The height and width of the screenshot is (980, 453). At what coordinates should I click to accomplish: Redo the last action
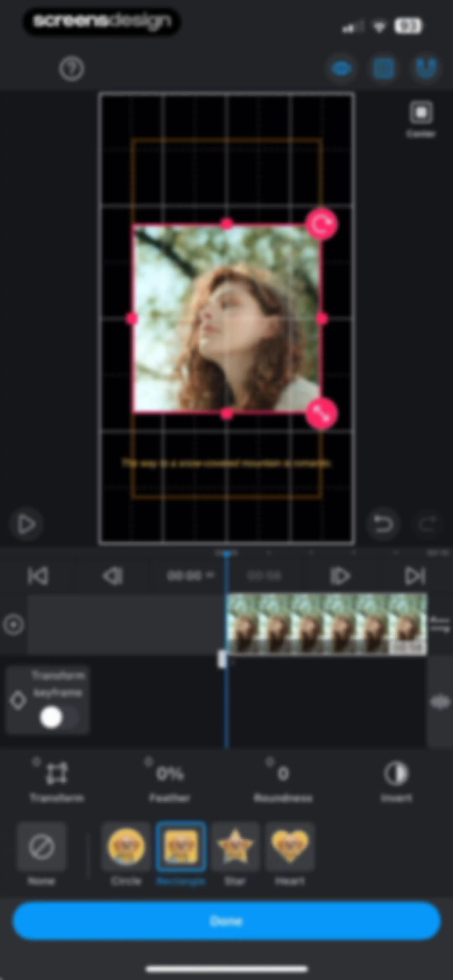(x=427, y=524)
